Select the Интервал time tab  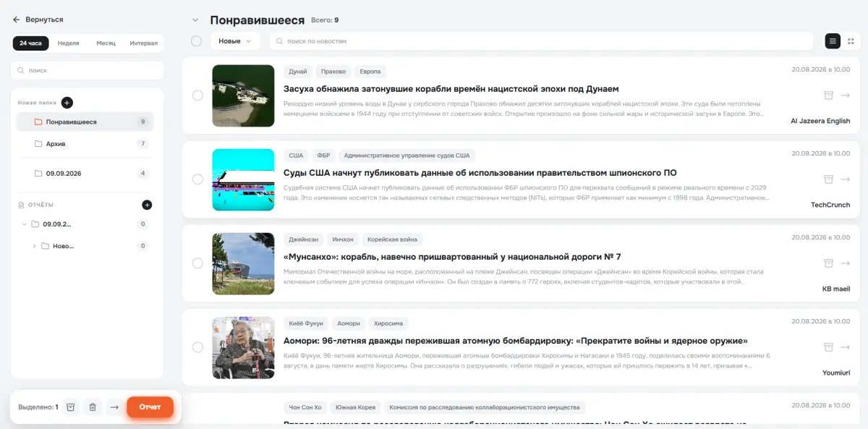pos(143,43)
